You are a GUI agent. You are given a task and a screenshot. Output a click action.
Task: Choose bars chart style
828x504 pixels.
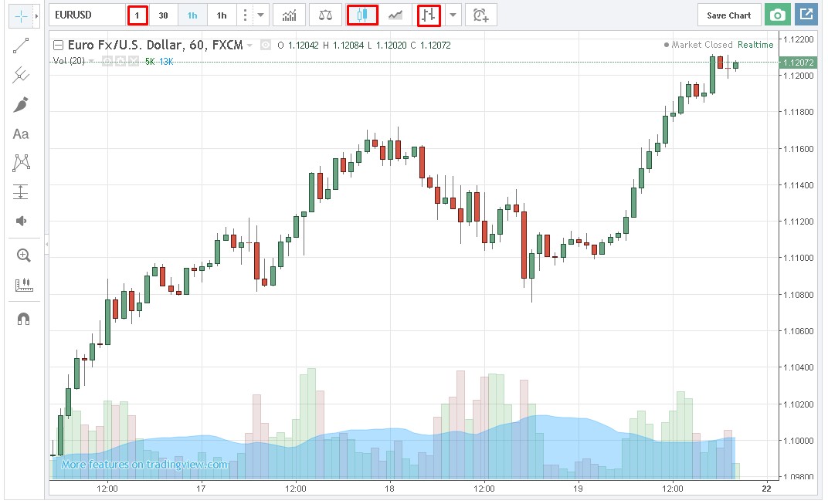428,15
